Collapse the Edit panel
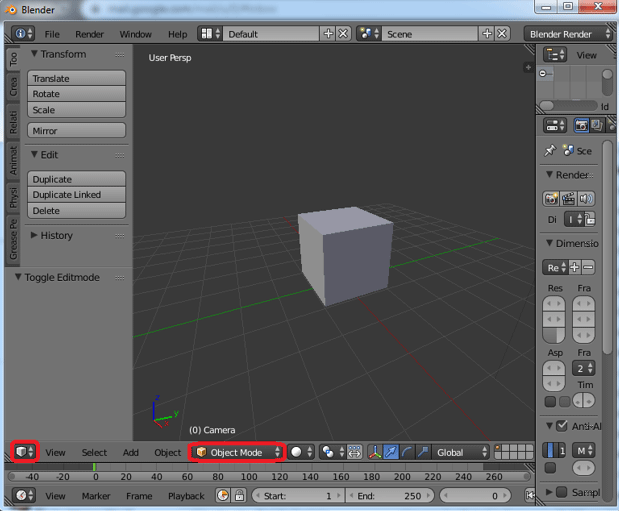The height and width of the screenshot is (511, 619). (35, 154)
